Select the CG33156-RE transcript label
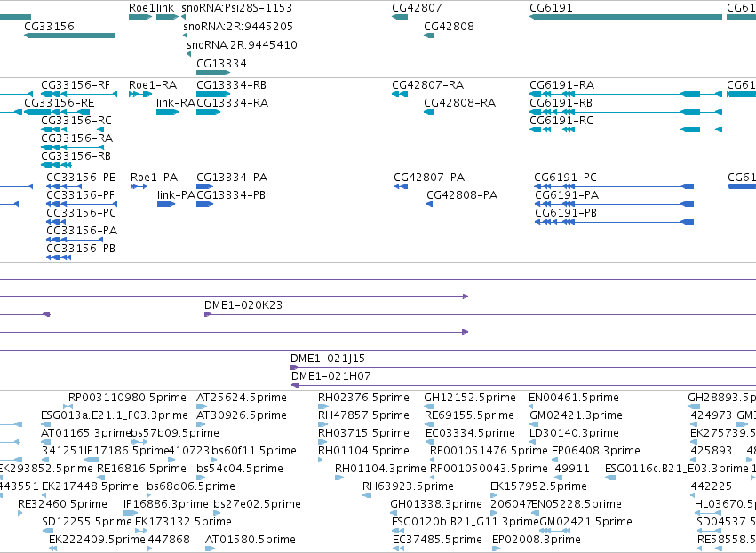 60,103
